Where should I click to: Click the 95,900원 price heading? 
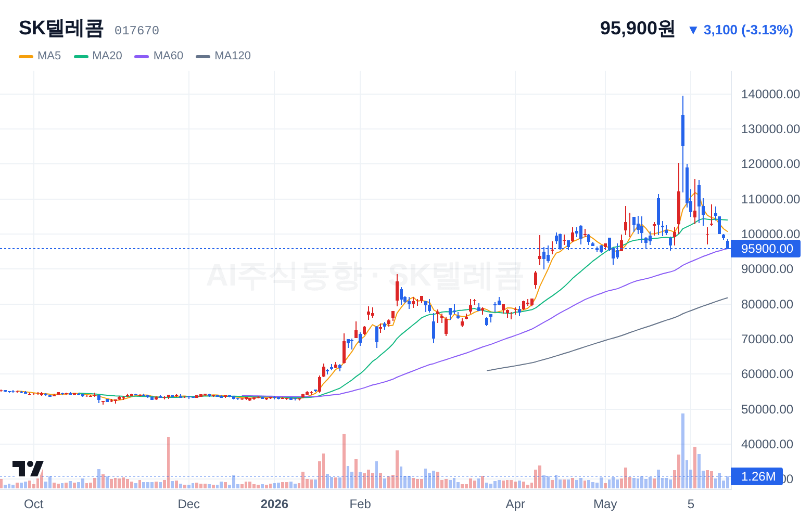pyautogui.click(x=638, y=28)
